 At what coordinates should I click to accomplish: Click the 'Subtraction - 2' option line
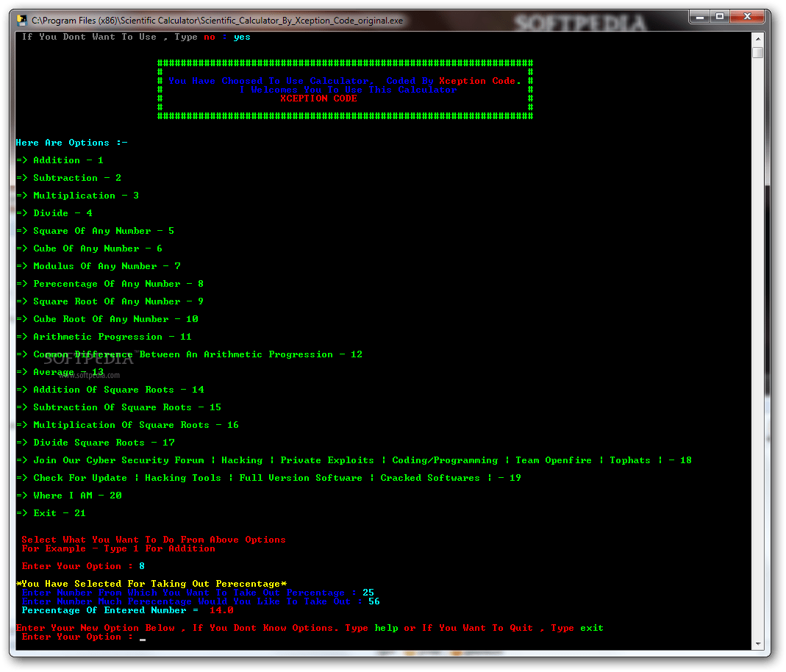[x=68, y=178]
